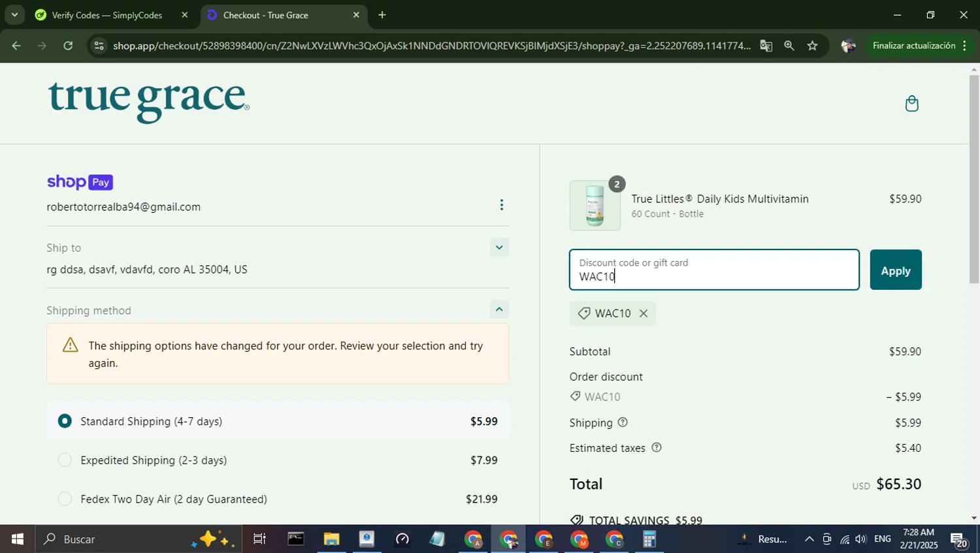The image size is (980, 553).
Task: Click the shipping options changed warning
Action: pyautogui.click(x=278, y=354)
